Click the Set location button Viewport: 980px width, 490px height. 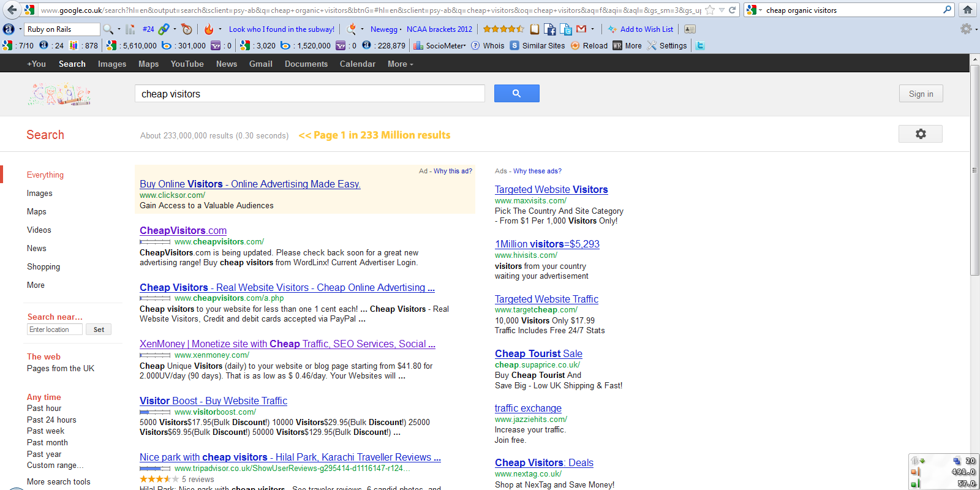[x=99, y=330]
